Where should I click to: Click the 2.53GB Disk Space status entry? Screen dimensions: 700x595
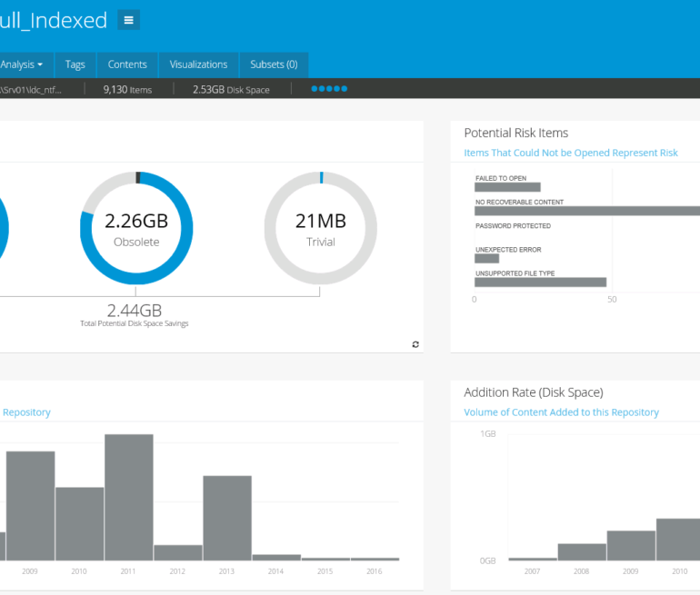click(x=231, y=90)
